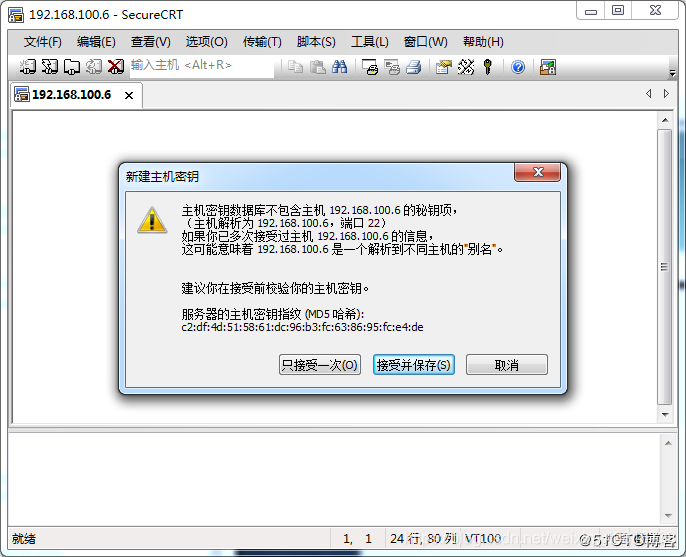Image resolution: width=686 pixels, height=557 pixels.
Task: Open the 编辑(E) menu
Action: (x=96, y=42)
